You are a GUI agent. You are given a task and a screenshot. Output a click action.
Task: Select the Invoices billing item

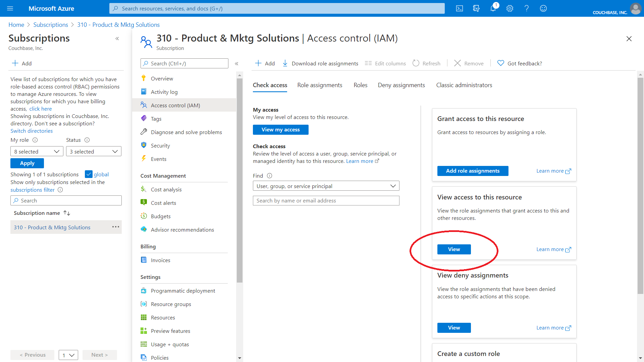tap(161, 260)
